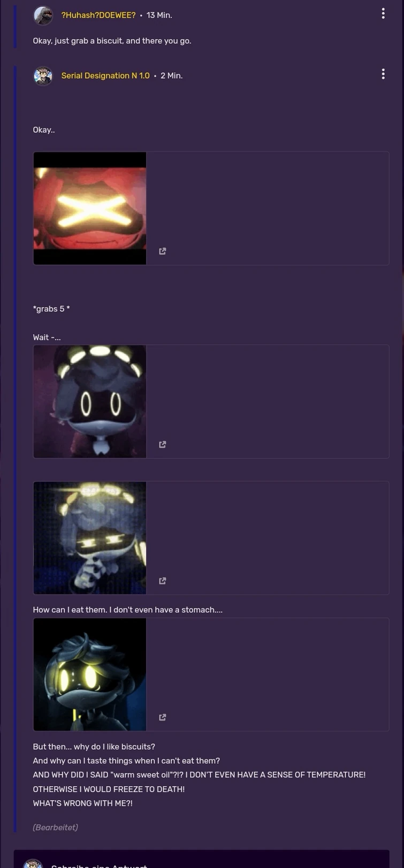The width and height of the screenshot is (404, 868).
Task: Open the ?Huhash?DOEWEE? profile link
Action: tap(98, 16)
